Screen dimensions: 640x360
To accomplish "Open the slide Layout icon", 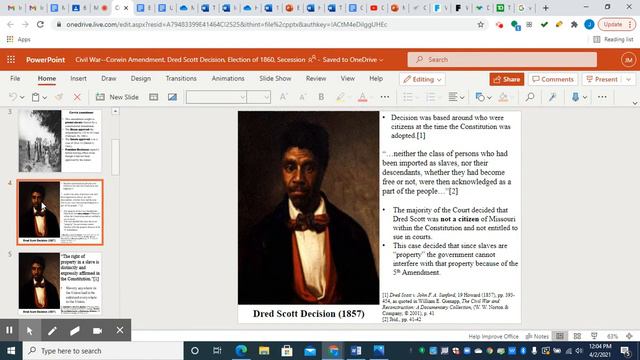I will click(153, 97).
